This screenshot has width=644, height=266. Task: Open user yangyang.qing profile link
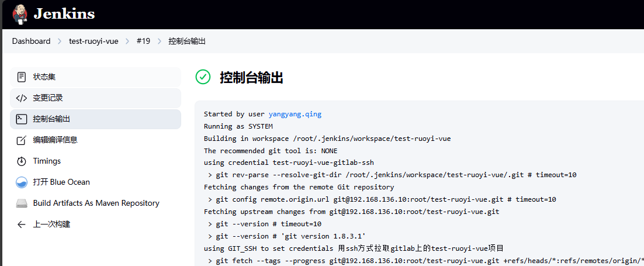(x=295, y=115)
